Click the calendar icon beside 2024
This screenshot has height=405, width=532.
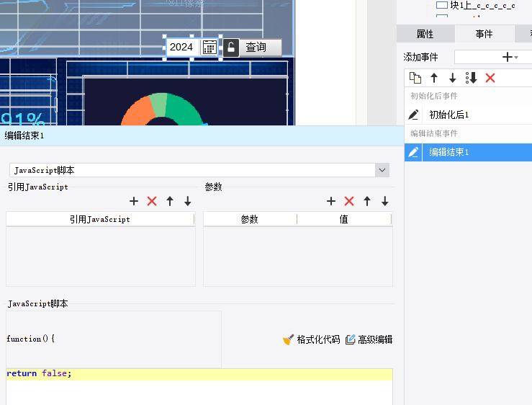(x=209, y=48)
